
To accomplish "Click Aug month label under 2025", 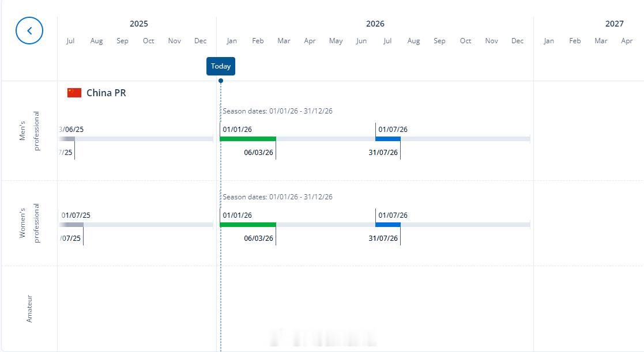I will (96, 40).
